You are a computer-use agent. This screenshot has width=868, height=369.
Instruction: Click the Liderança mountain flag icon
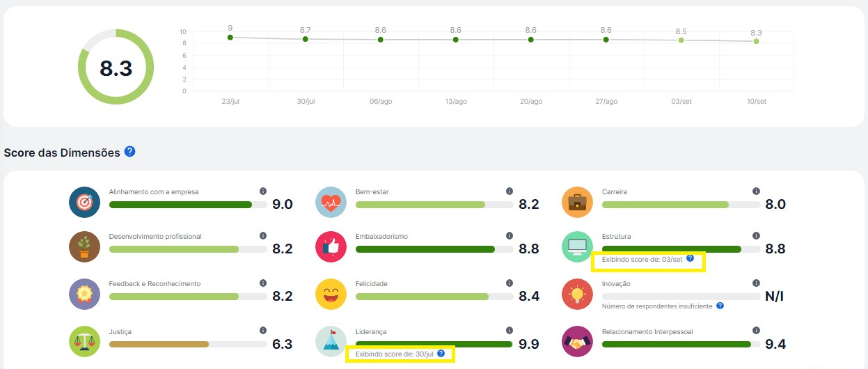coord(331,341)
